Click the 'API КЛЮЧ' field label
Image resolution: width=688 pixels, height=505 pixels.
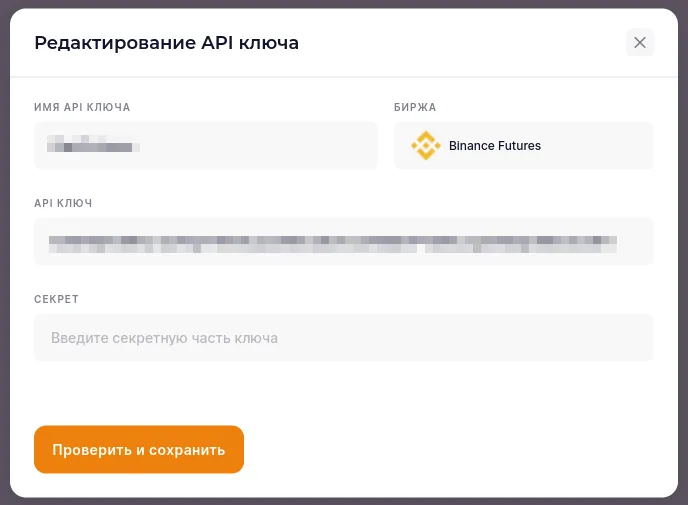[x=63, y=203]
